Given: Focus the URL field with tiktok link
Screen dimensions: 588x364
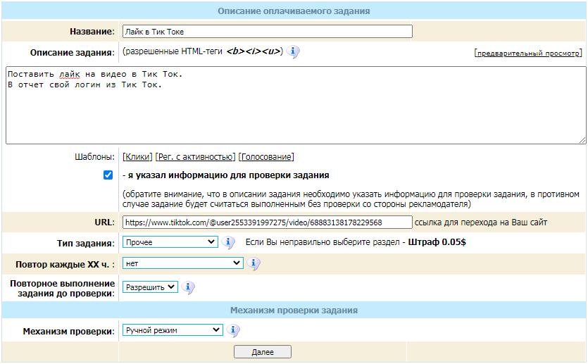Looking at the screenshot, I should tap(268, 222).
